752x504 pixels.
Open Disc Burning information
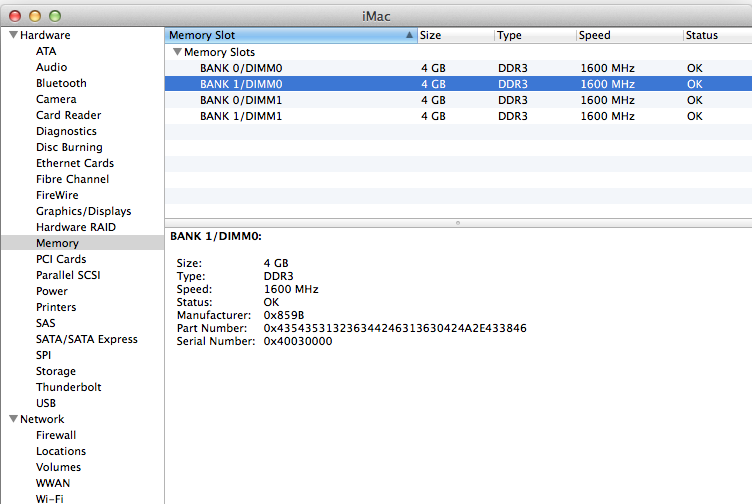click(x=69, y=147)
